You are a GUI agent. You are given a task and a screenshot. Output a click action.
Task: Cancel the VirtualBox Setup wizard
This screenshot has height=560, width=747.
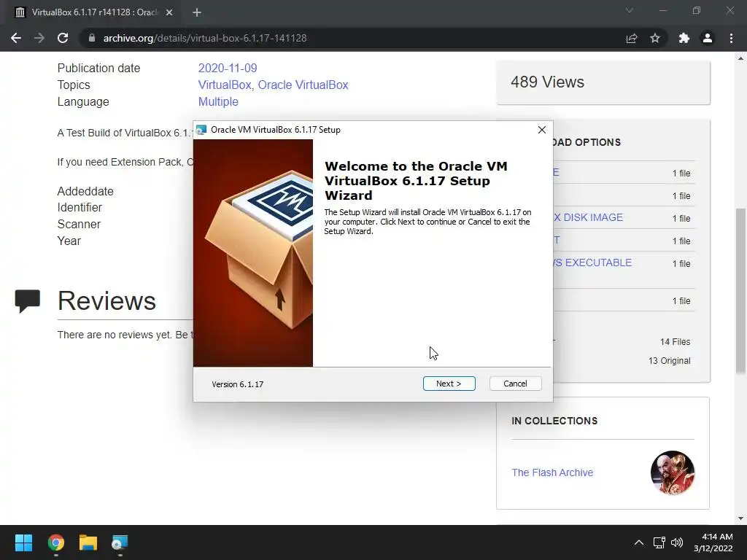[x=515, y=384]
